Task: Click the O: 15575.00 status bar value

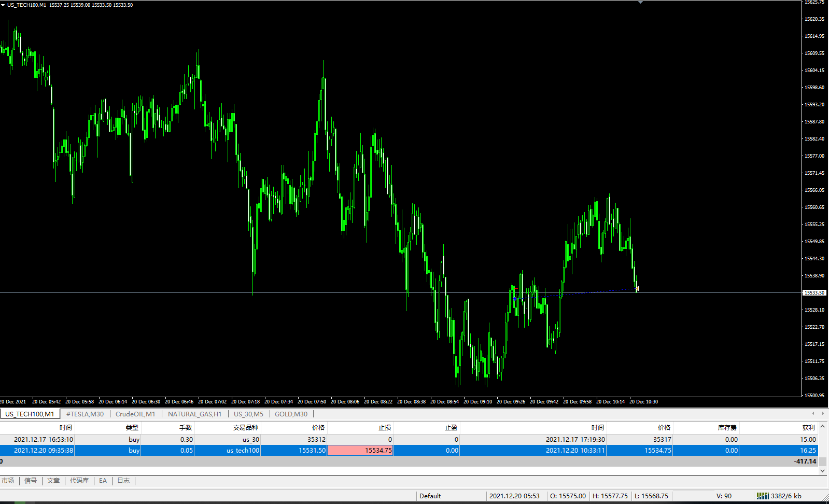Action: tap(568, 496)
